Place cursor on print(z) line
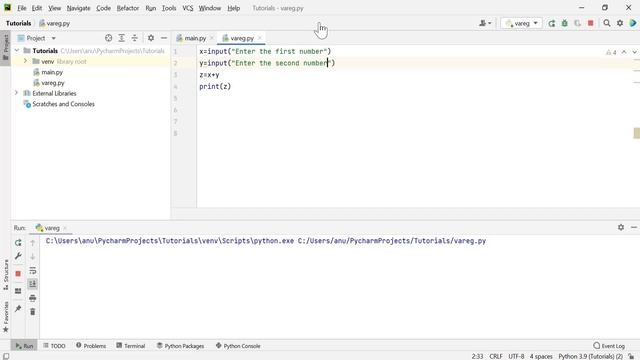 click(x=215, y=87)
